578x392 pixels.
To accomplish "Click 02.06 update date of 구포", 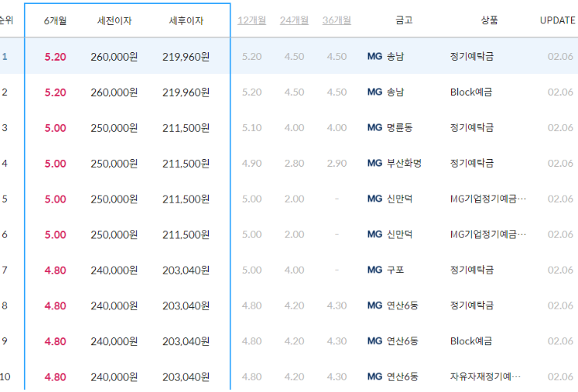I will click(560, 270).
